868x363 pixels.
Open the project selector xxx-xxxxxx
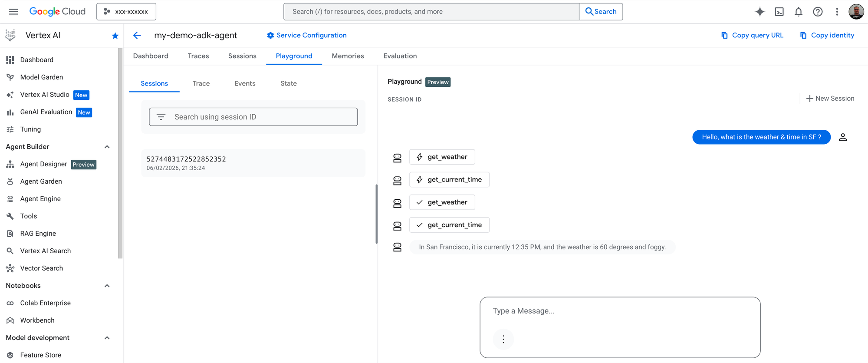(126, 12)
